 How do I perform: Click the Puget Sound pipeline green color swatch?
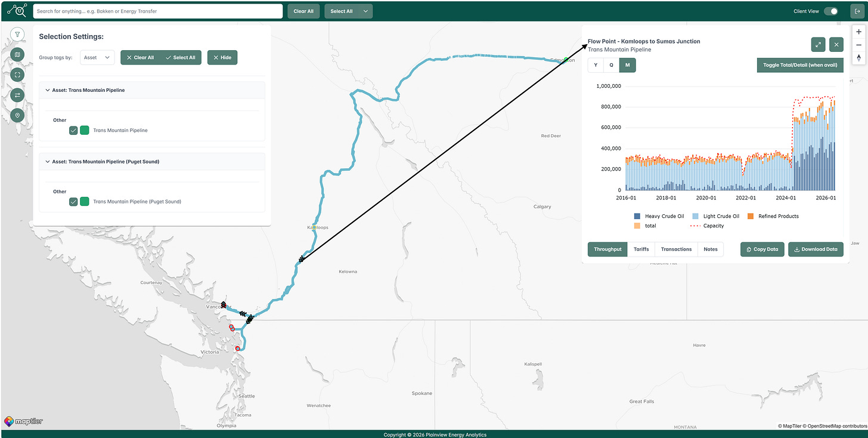coord(85,202)
